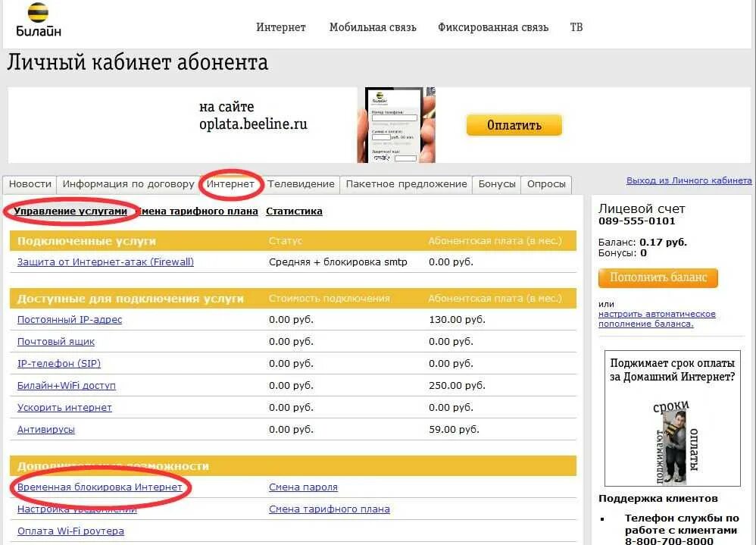Screen dimensions: 756x545
Task: Click the Поддержка клиентов heading
Action: 658,499
